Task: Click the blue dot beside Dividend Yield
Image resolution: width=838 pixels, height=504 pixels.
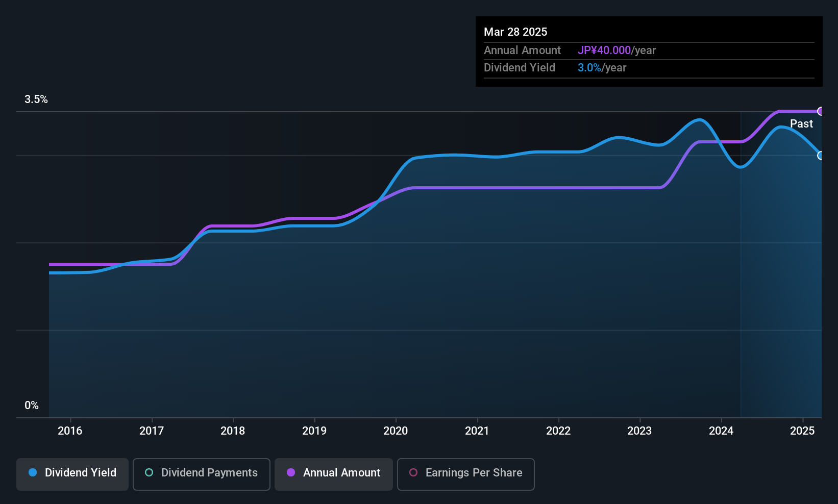Action: click(x=33, y=473)
